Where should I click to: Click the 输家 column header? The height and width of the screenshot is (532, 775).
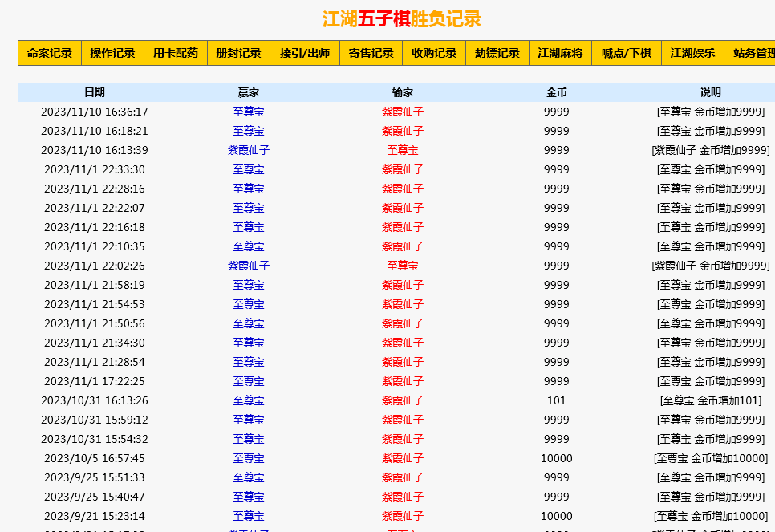(x=402, y=92)
